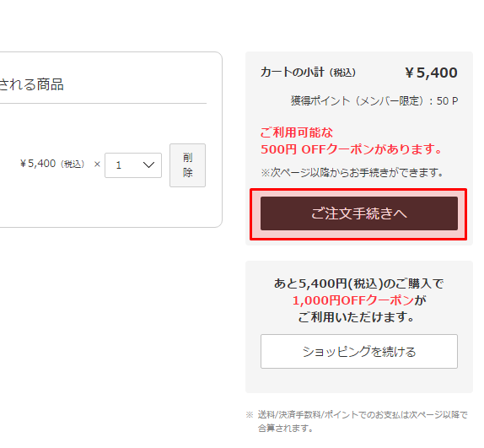The image size is (484, 448).
Task: Click the item price ¥5,400（税込）
Action: 52,164
